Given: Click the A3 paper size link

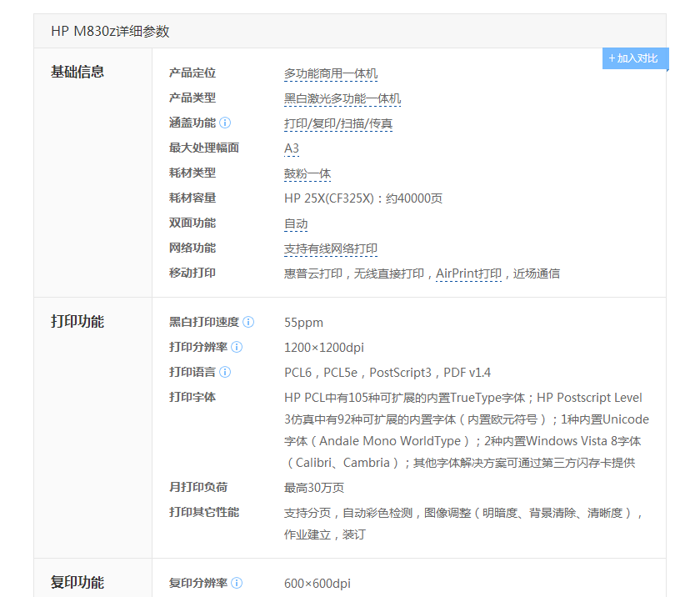Looking at the screenshot, I should coord(292,148).
